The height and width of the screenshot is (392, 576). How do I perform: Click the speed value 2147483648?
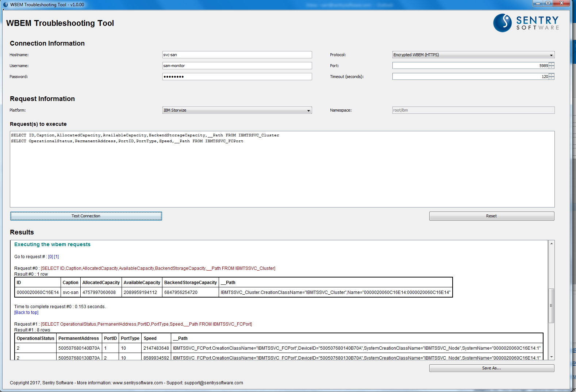point(156,348)
